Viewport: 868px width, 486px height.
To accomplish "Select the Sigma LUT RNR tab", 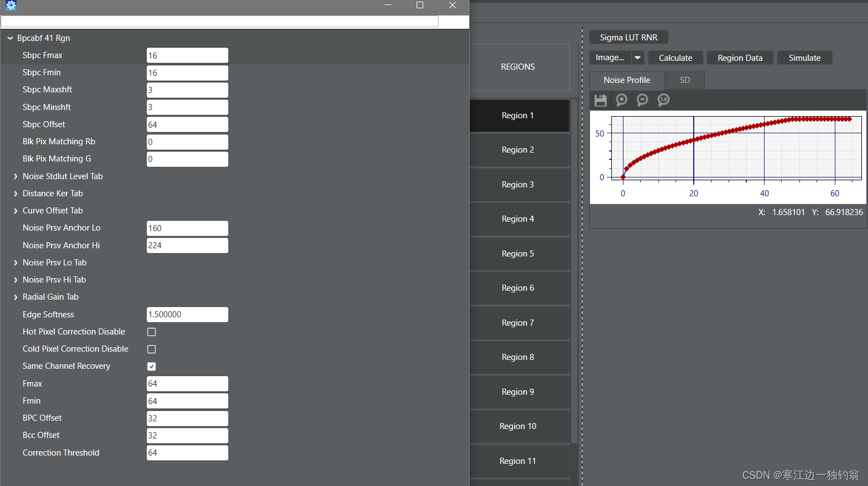I will pos(628,37).
